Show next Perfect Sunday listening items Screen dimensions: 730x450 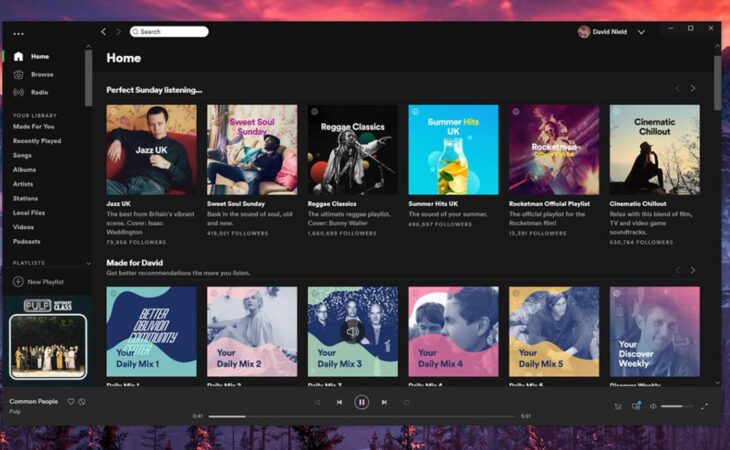pyautogui.click(x=692, y=89)
